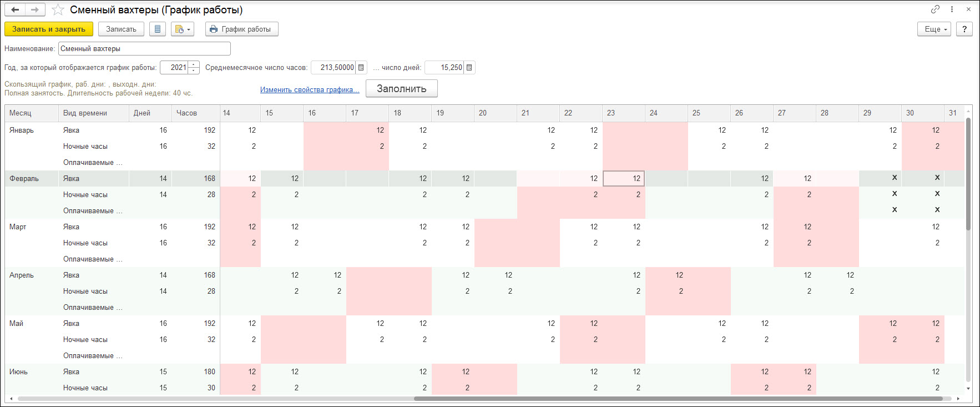
Task: Click the days number field 15,250
Action: (444, 67)
